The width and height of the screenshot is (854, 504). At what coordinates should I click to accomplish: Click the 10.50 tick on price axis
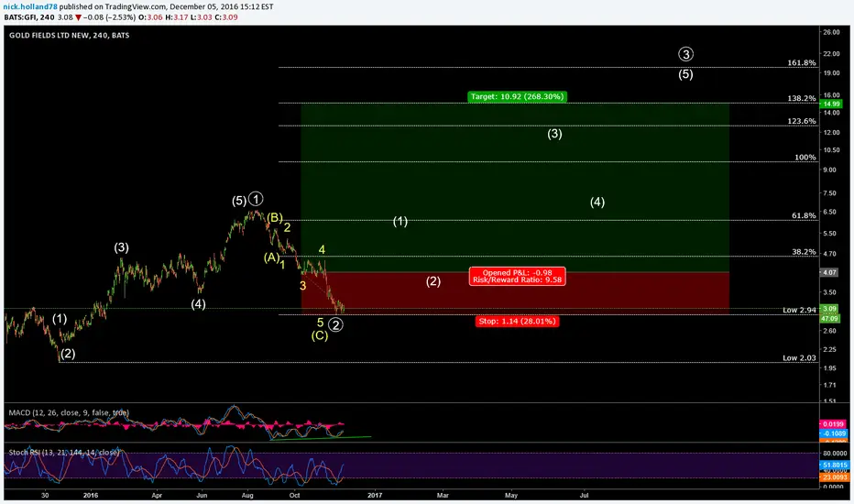point(831,150)
